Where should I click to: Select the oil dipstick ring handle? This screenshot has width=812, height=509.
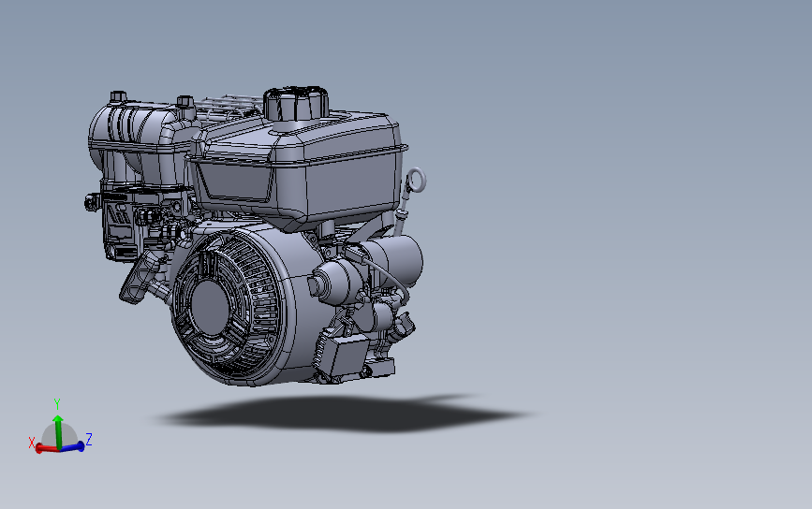[416, 181]
